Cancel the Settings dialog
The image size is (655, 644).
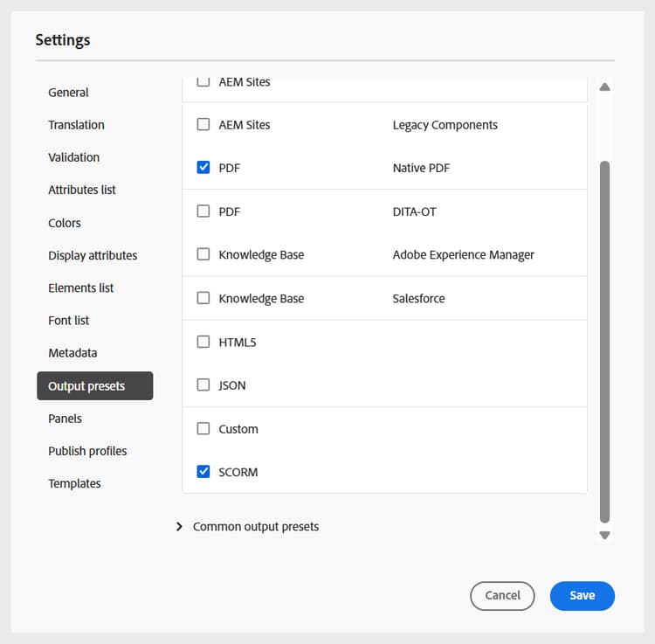pyautogui.click(x=502, y=595)
